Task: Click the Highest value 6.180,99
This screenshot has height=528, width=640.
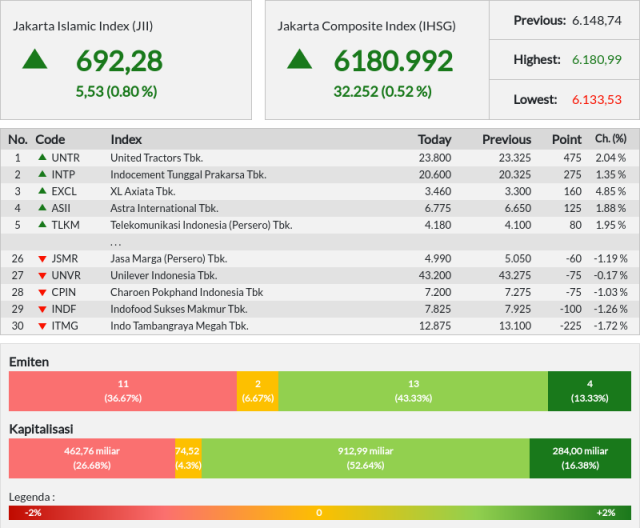Action: tap(597, 60)
